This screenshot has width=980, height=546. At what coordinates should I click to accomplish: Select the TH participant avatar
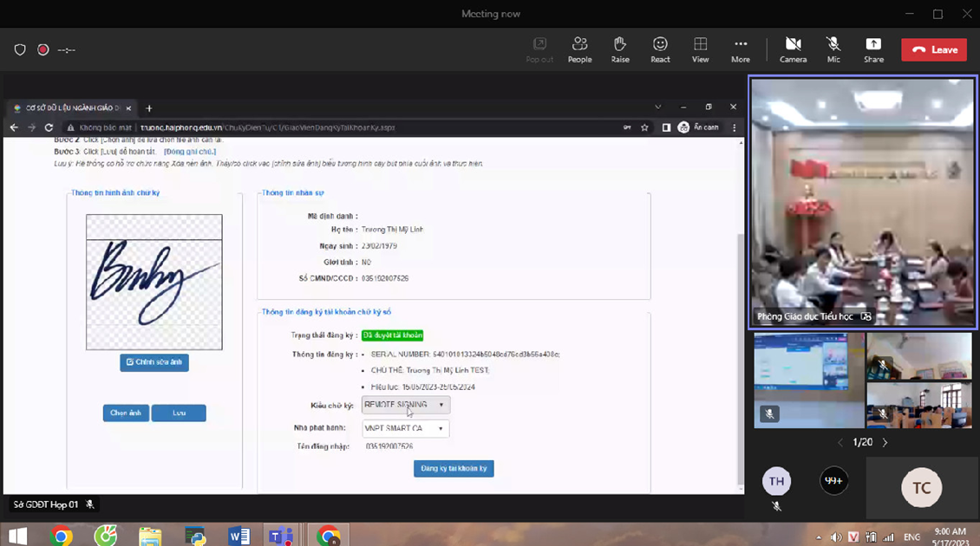pos(776,481)
